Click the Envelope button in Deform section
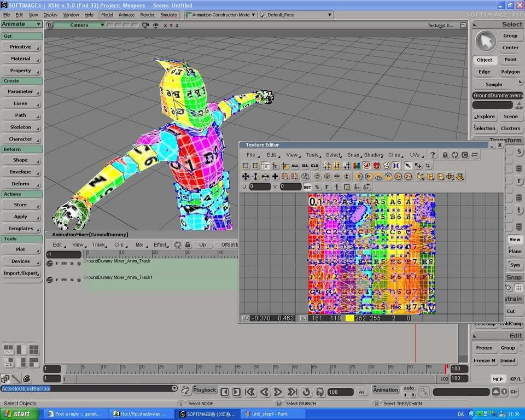Image resolution: width=525 pixels, height=420 pixels. (21, 172)
